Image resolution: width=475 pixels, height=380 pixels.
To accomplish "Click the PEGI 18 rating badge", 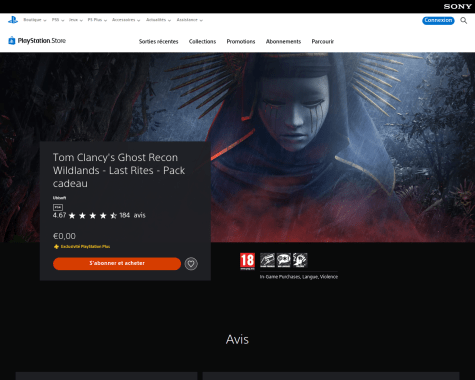I will (247, 261).
